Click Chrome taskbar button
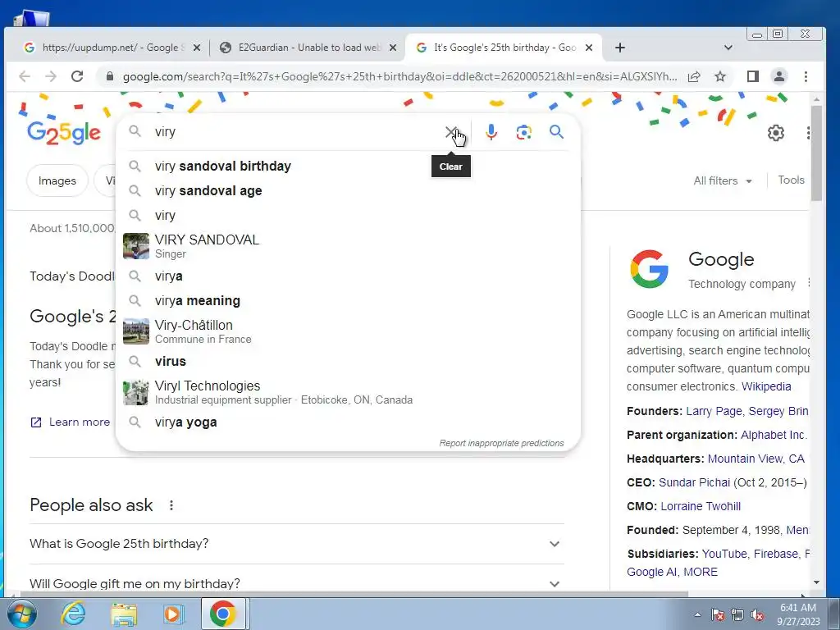Viewport: 840px width, 630px height. 224,614
